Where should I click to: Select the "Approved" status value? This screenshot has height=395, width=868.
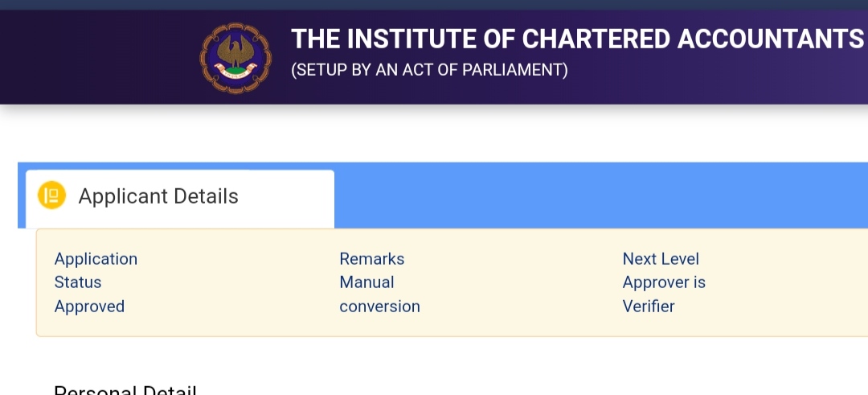[89, 307]
